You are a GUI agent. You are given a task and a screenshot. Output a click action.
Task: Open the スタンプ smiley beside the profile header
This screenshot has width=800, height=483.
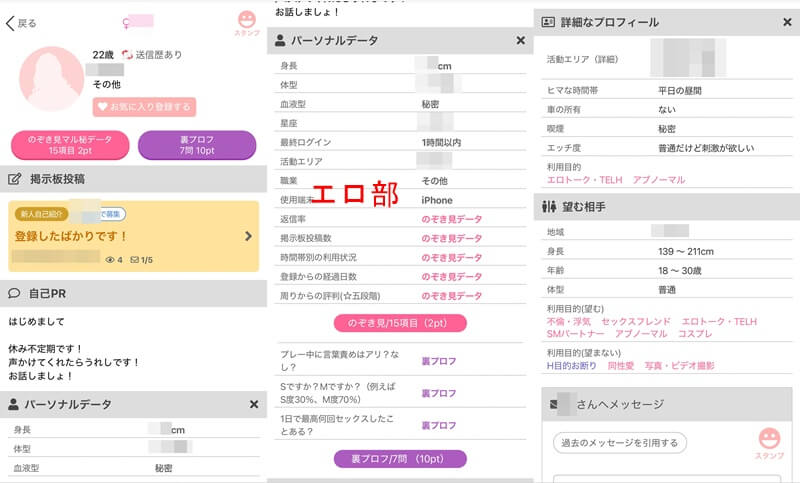coord(247,23)
